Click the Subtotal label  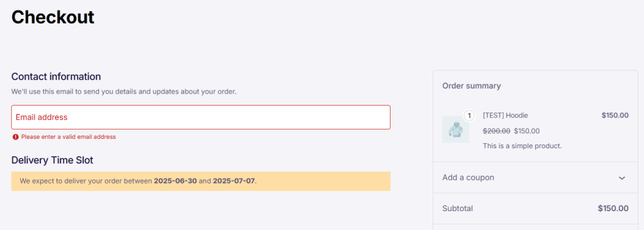pyautogui.click(x=458, y=208)
